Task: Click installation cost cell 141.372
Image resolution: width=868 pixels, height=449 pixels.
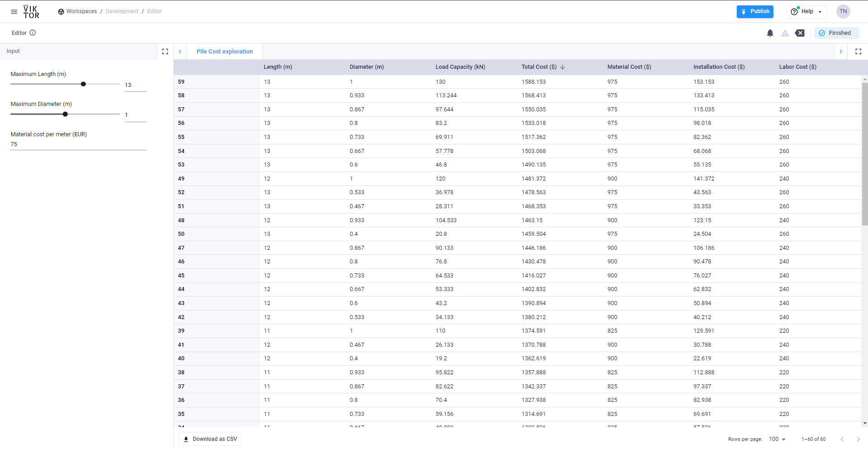Action: tap(704, 179)
